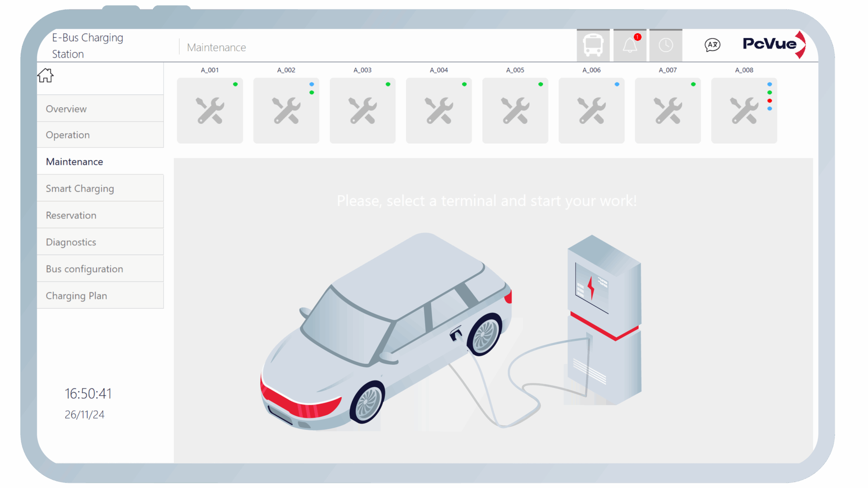Select terminal A_002 maintenance tile
868x488 pixels.
[x=286, y=111]
